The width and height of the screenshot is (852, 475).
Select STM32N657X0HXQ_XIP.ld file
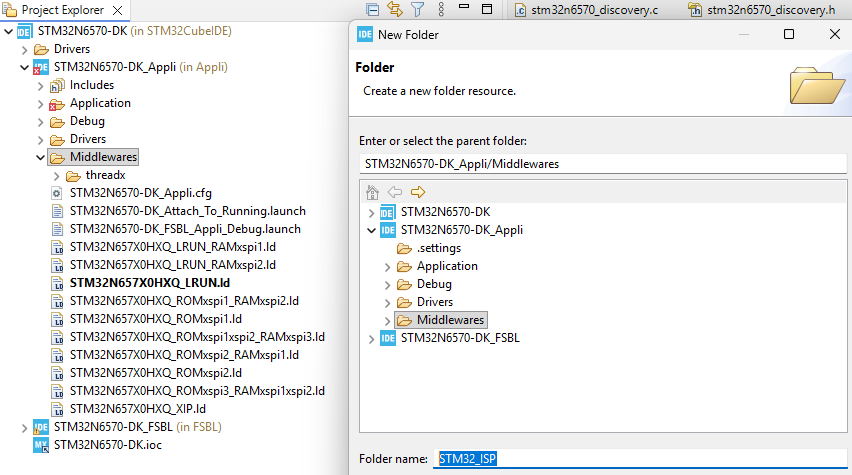pos(137,408)
